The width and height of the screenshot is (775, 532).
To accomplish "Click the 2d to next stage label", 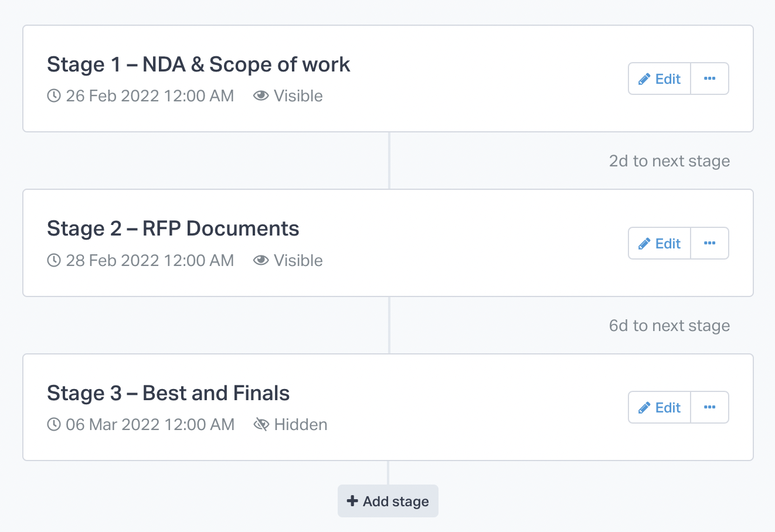I will pyautogui.click(x=669, y=161).
